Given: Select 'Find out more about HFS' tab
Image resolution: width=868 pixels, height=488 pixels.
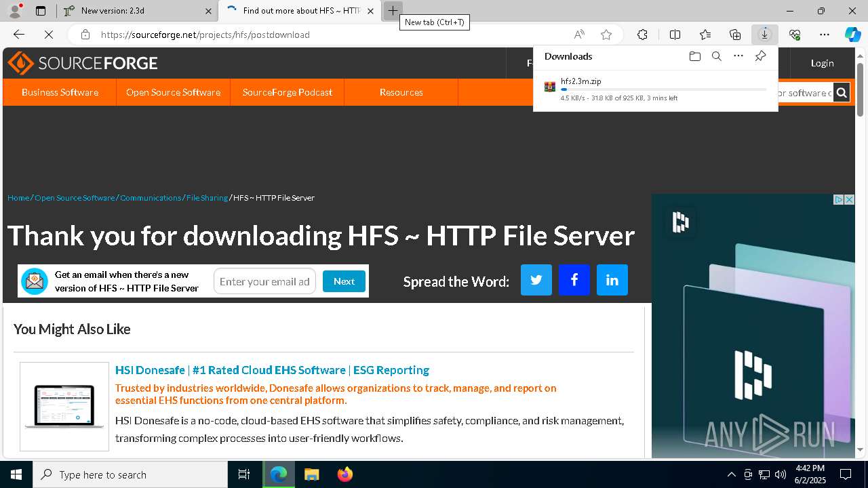Looking at the screenshot, I should pos(299,11).
